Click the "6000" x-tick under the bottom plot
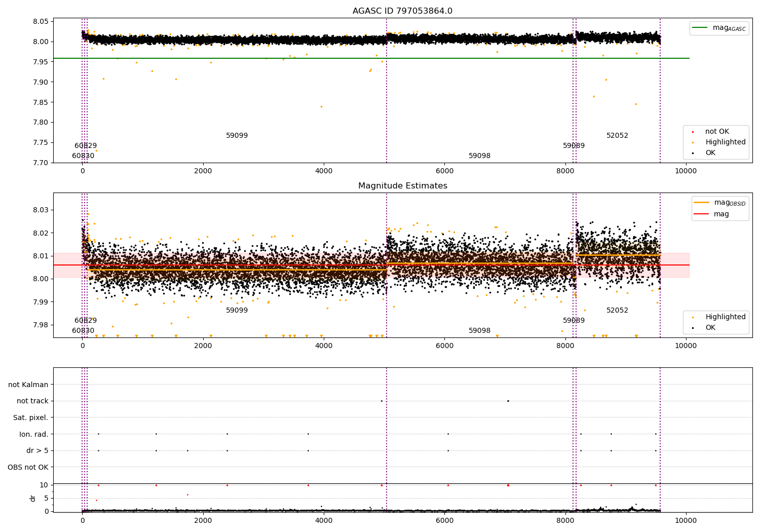This screenshot has width=760, height=532. (444, 520)
